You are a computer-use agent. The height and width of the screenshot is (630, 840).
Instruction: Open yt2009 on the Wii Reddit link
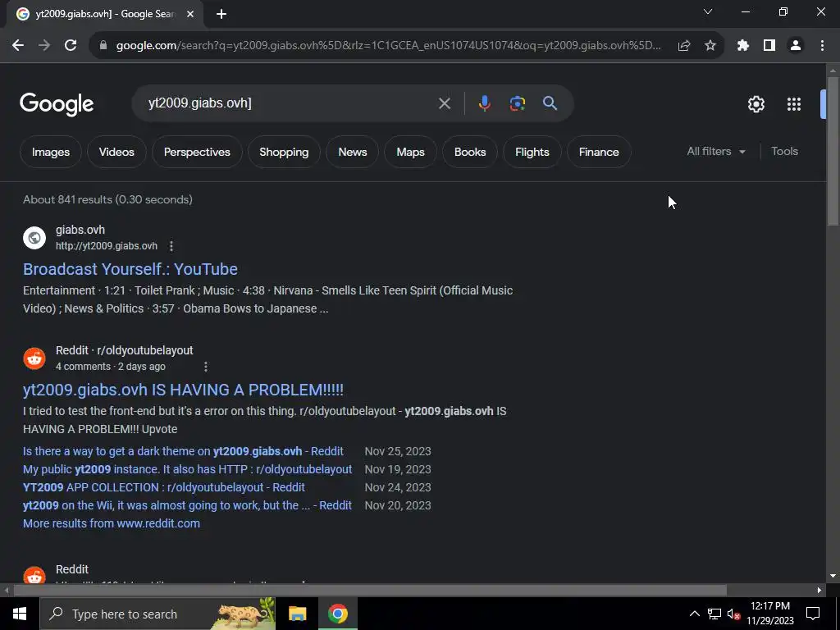[x=188, y=505]
